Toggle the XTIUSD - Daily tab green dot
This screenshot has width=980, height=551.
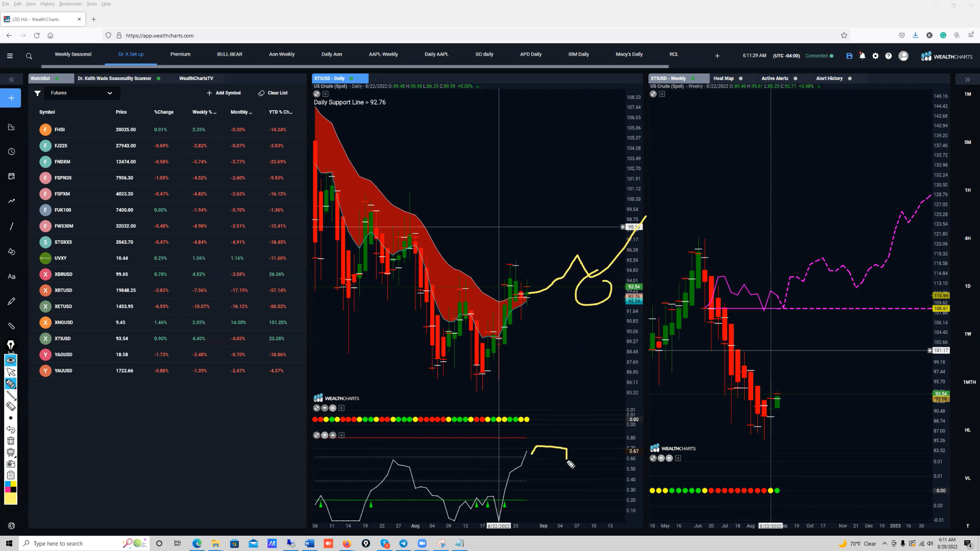coord(350,79)
